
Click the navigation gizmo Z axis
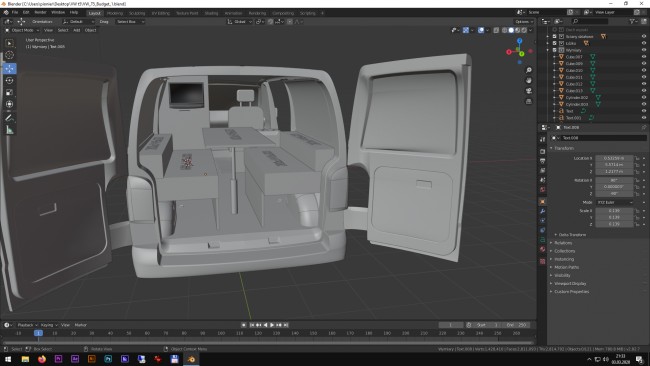(x=519, y=41)
